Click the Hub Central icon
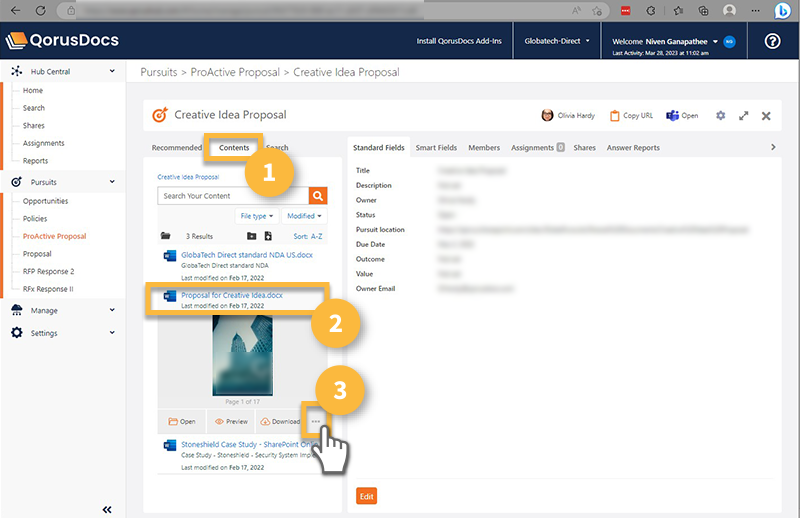 click(x=16, y=71)
